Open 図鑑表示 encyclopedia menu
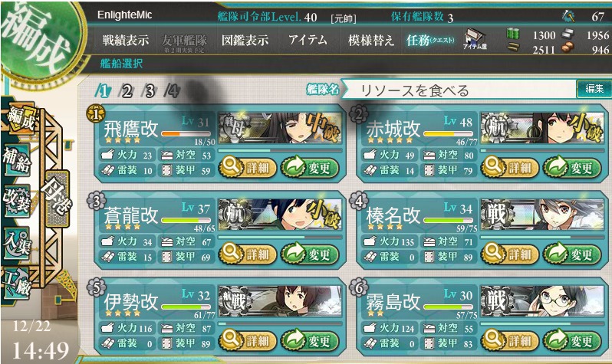Screen dimensions: 612x364 pos(245,40)
